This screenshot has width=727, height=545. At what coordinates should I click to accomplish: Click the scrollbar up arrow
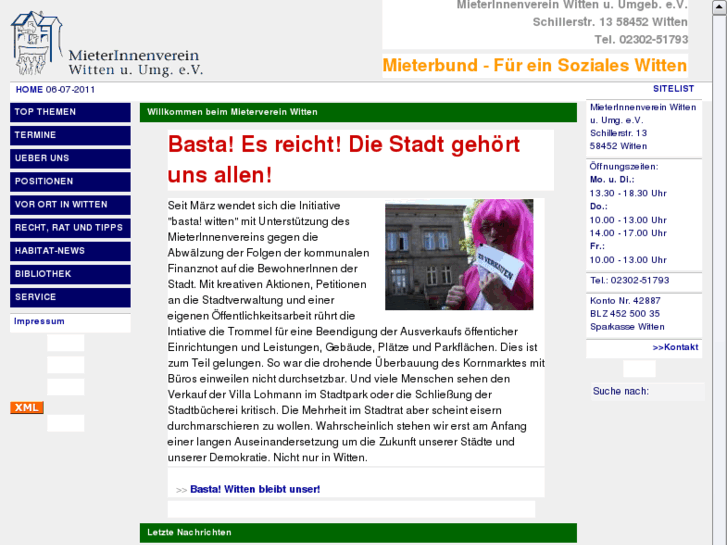tap(720, 8)
